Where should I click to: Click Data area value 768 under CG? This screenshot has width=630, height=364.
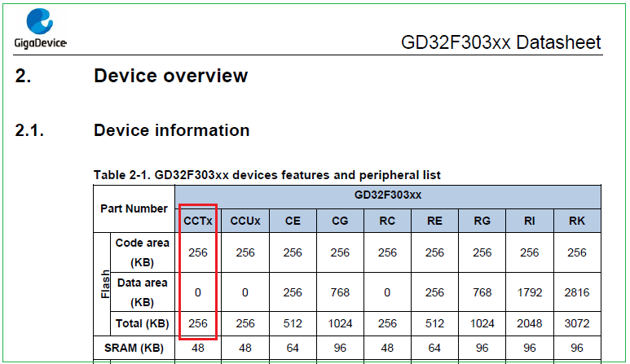pyautogui.click(x=340, y=292)
